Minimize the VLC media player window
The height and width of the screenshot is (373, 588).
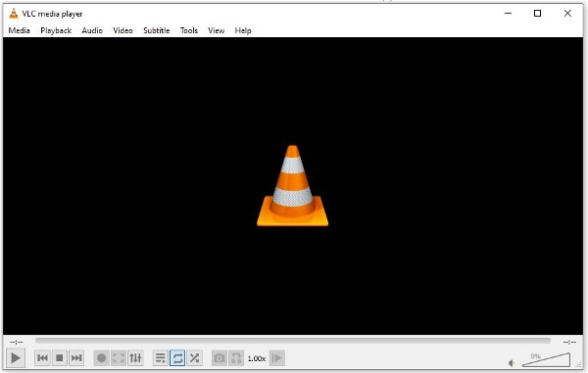coord(508,13)
